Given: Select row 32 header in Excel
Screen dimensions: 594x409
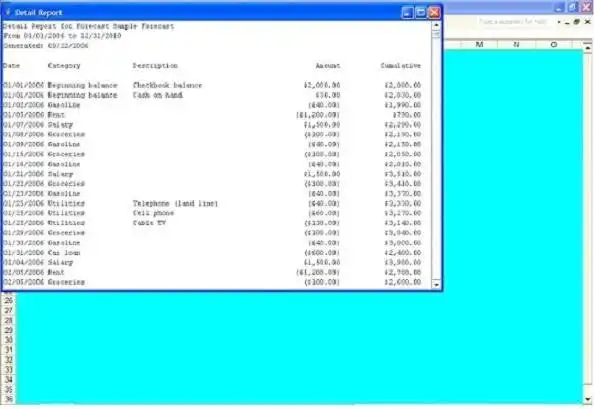Looking at the screenshot, I should click(x=9, y=360).
